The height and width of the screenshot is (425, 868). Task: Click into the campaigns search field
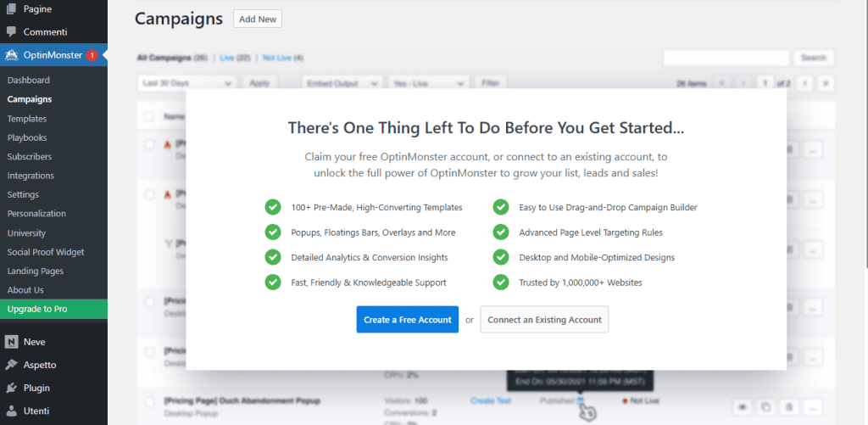(726, 58)
